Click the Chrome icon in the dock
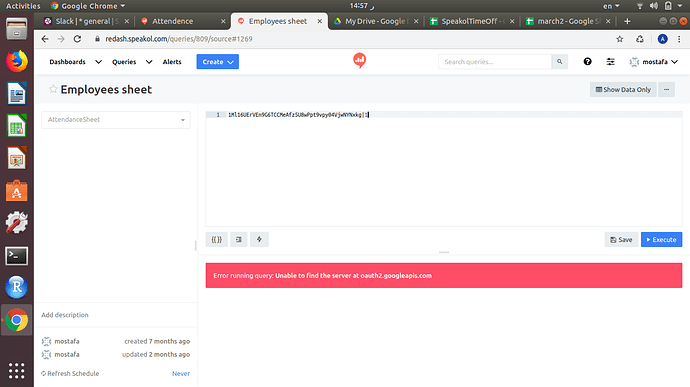Screen dimensions: 690x387 (16, 320)
